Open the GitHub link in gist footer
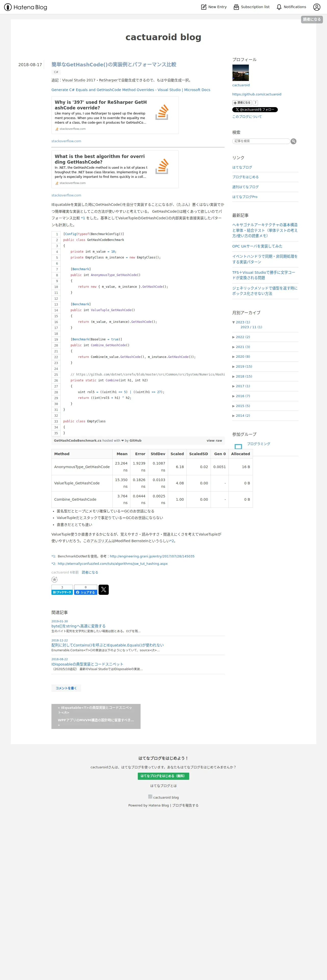This screenshot has width=327, height=980. click(135, 441)
